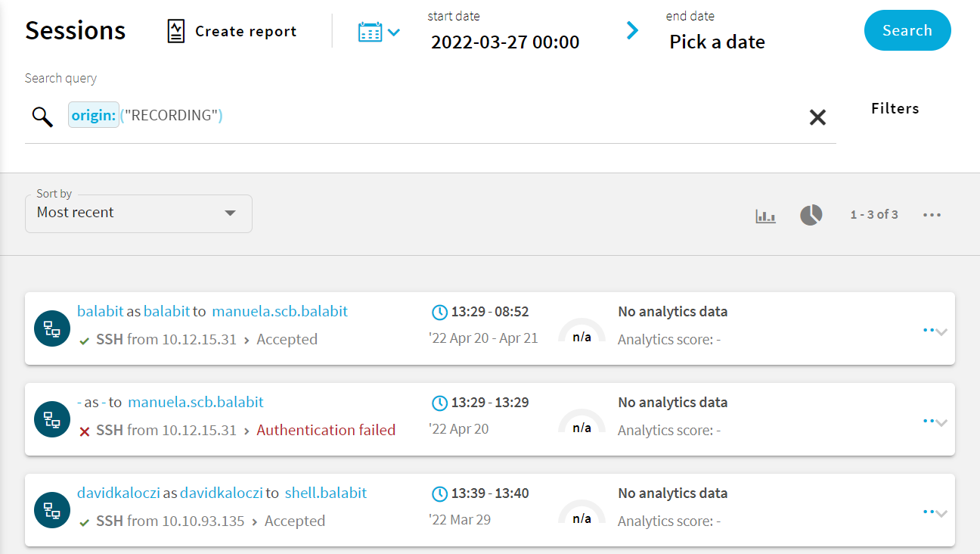This screenshot has width=980, height=554.
Task: Click the red Authentication failed status text
Action: pos(326,430)
